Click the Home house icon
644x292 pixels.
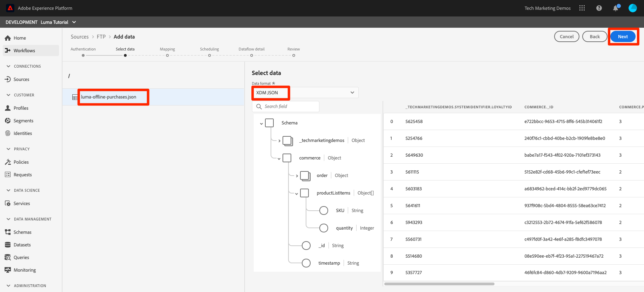pos(8,38)
